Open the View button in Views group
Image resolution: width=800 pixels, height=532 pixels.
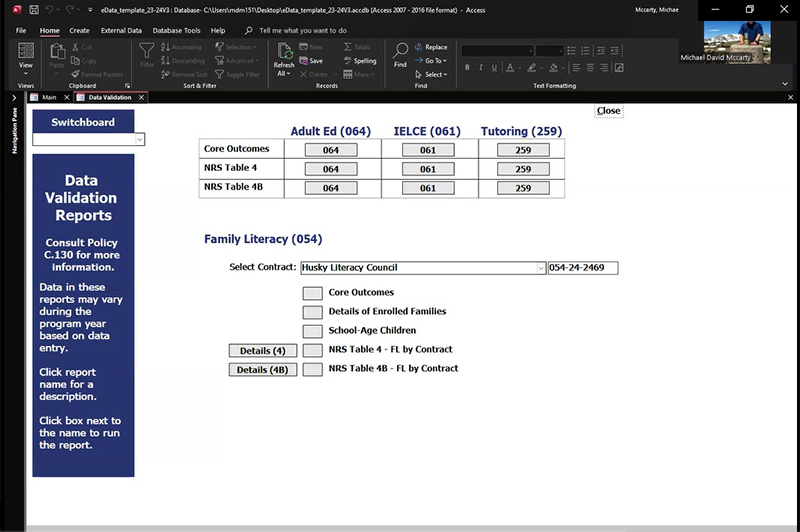click(x=26, y=59)
